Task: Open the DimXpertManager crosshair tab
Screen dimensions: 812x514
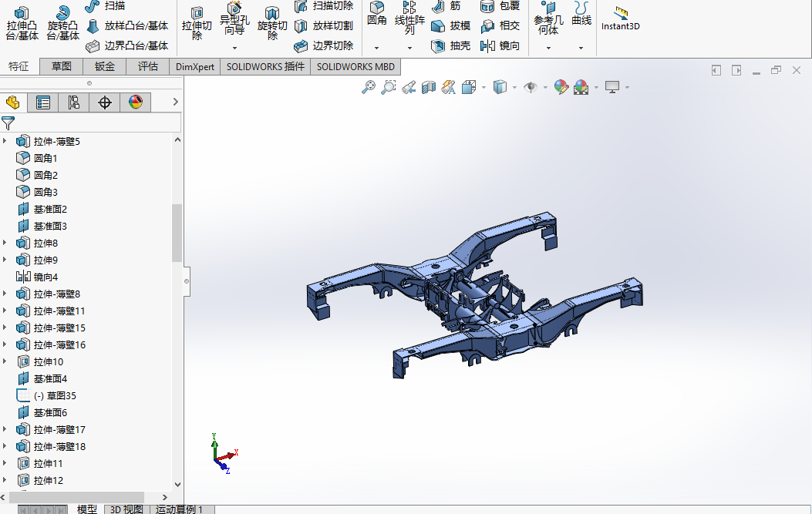Action: coord(105,102)
